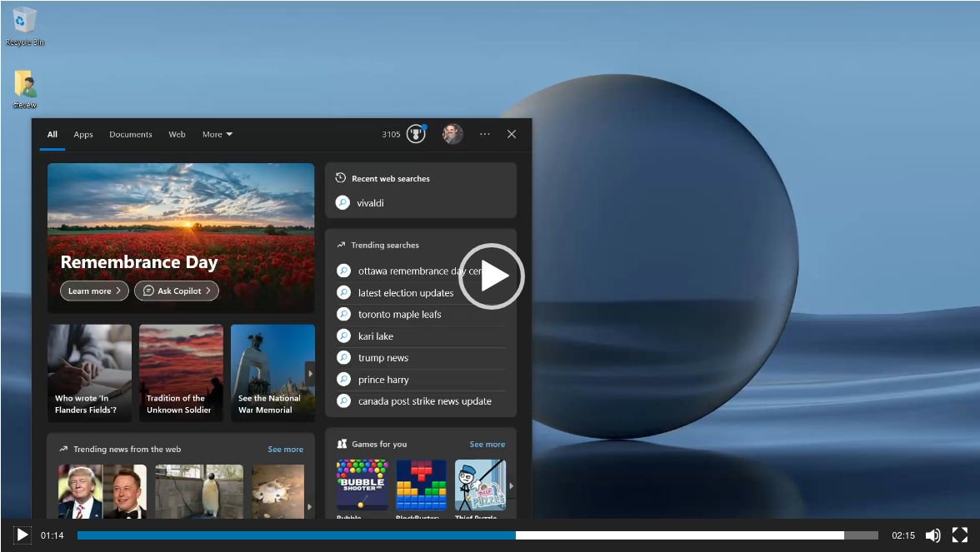Click search icon beside prince harry
This screenshot has height=552, width=980.
pyautogui.click(x=343, y=379)
